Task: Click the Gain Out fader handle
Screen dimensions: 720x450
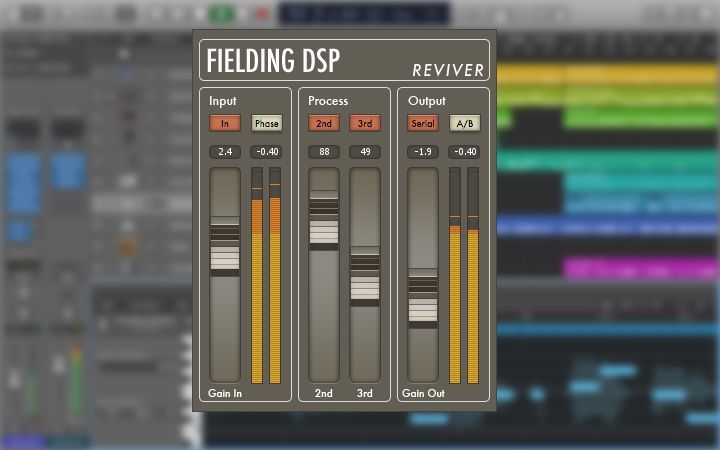Action: [x=423, y=298]
